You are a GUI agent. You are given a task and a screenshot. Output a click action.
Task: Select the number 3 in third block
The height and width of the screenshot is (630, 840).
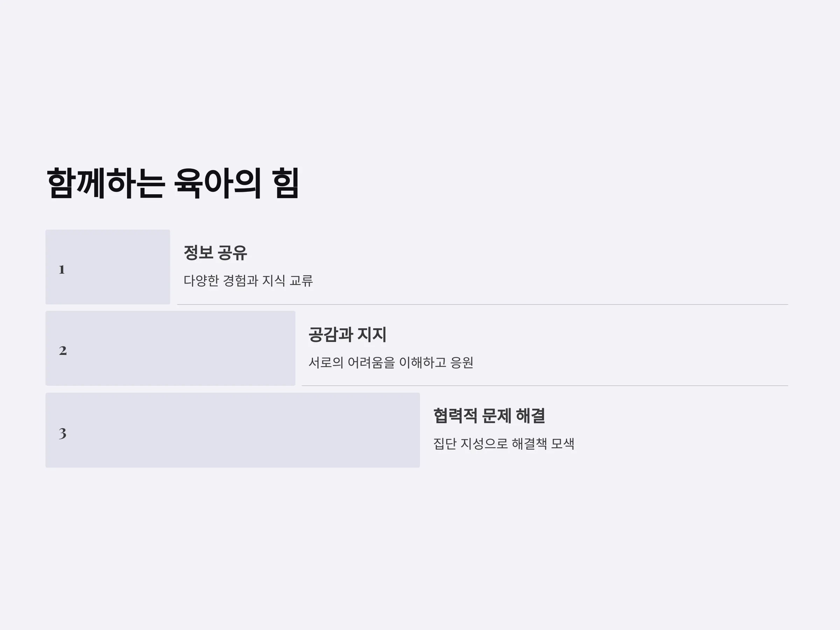point(63,433)
